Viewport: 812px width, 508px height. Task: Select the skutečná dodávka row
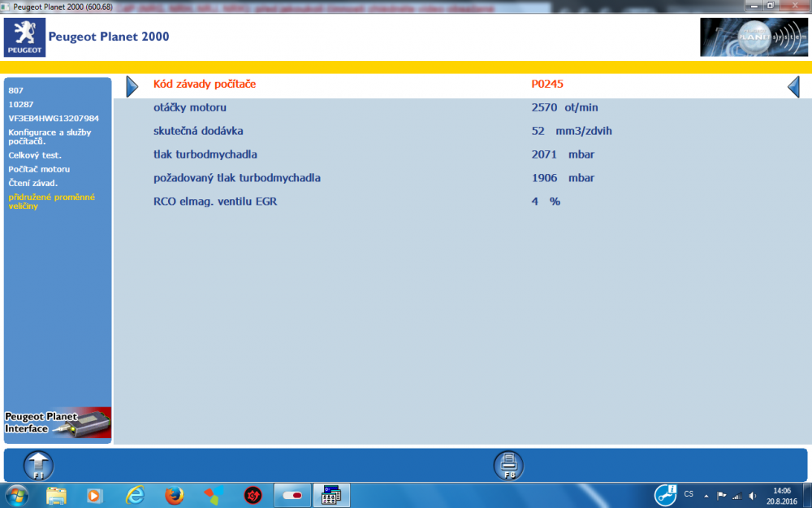pyautogui.click(x=463, y=131)
